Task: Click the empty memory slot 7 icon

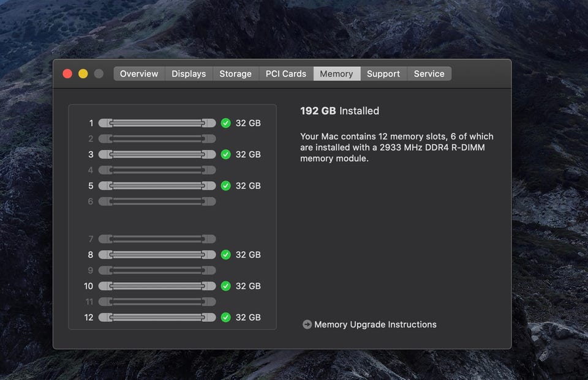Action: [157, 239]
